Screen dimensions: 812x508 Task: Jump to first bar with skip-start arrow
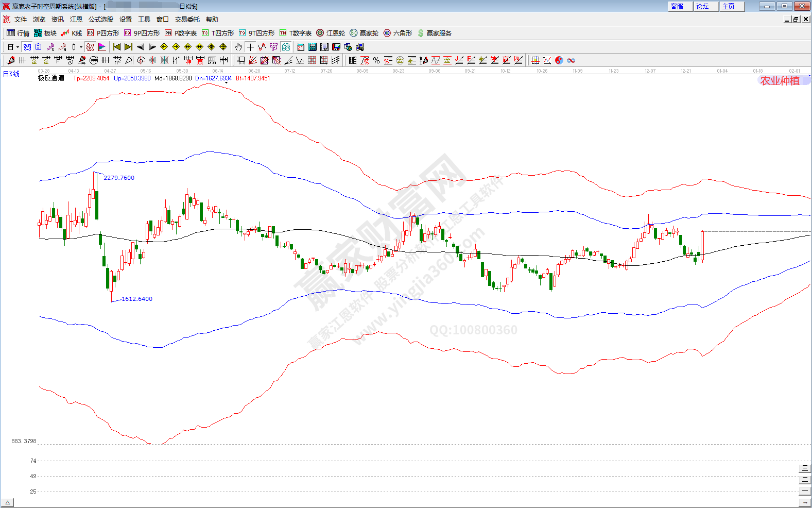pos(116,47)
